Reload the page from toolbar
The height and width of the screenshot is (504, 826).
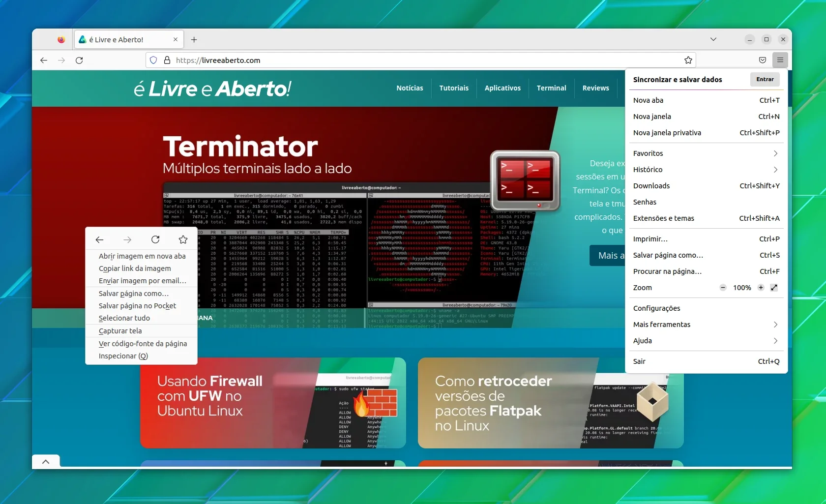click(79, 60)
